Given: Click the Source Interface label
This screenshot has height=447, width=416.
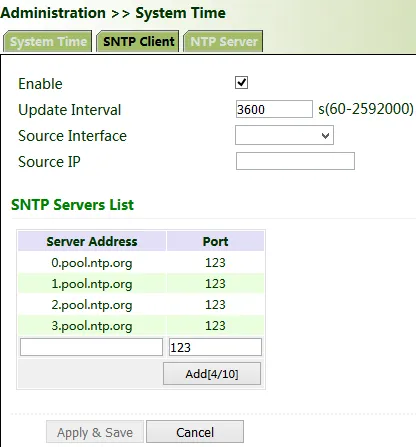Looking at the screenshot, I should tap(72, 136).
